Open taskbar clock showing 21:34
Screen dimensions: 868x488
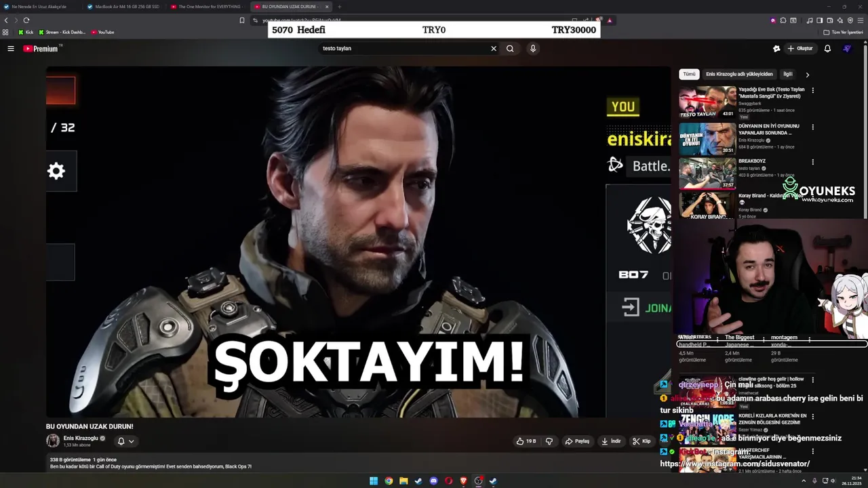tap(851, 481)
